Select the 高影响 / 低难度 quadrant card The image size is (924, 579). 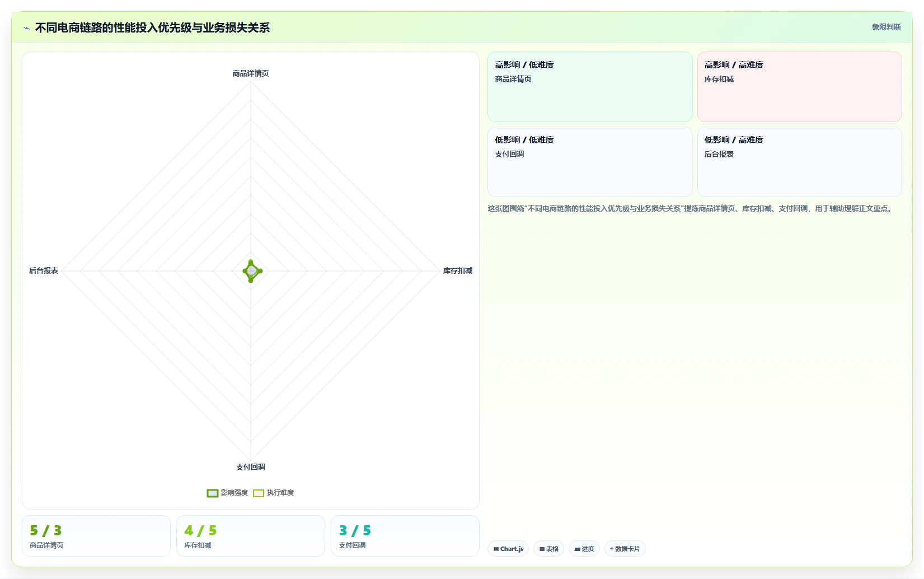tap(590, 87)
